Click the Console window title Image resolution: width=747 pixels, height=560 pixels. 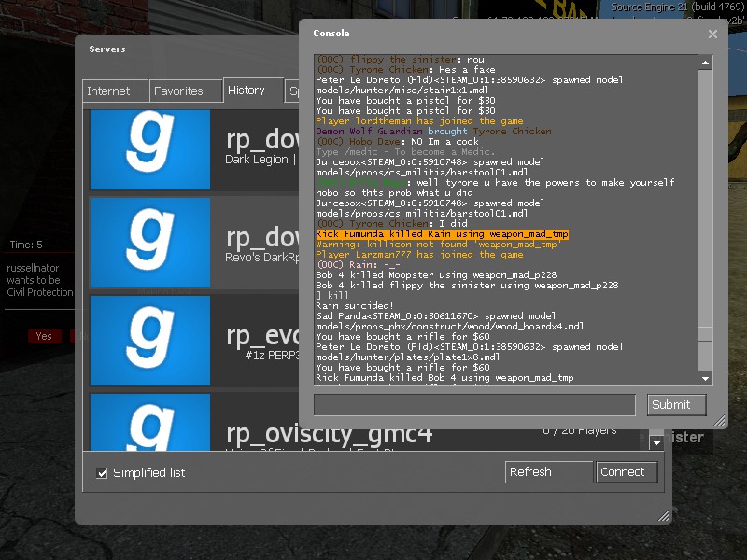331,34
